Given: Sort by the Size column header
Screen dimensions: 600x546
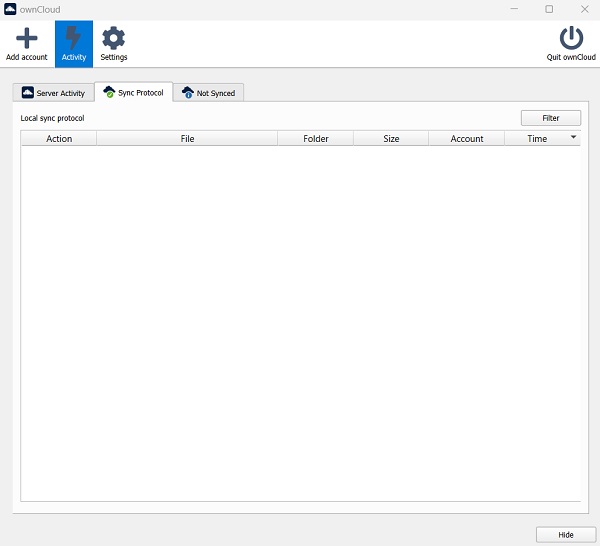Looking at the screenshot, I should click(x=391, y=139).
